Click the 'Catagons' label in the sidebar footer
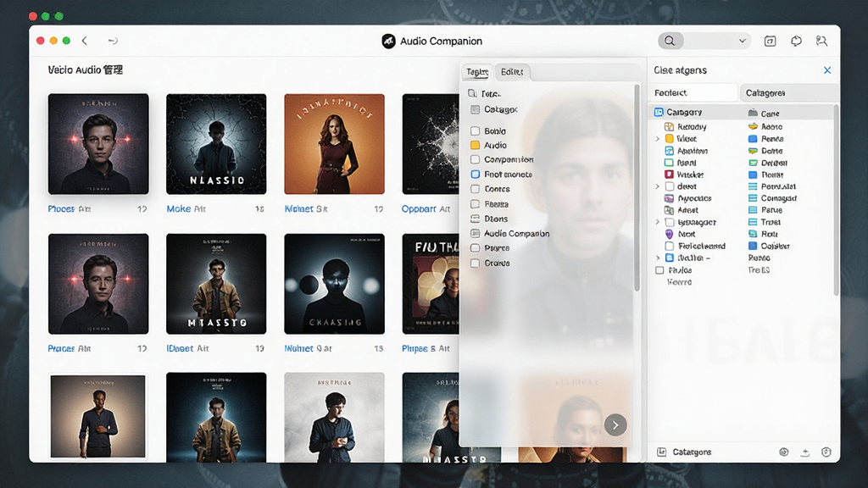This screenshot has width=868, height=488. pyautogui.click(x=692, y=452)
